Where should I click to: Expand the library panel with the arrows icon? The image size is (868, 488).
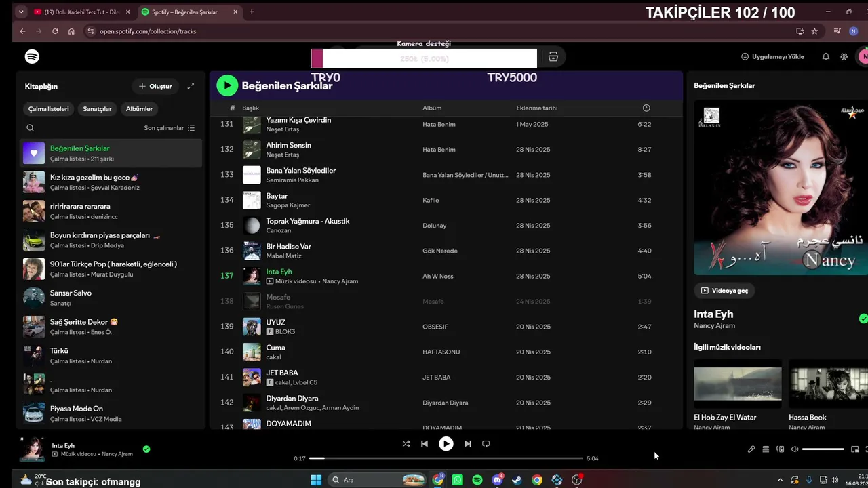point(191,87)
